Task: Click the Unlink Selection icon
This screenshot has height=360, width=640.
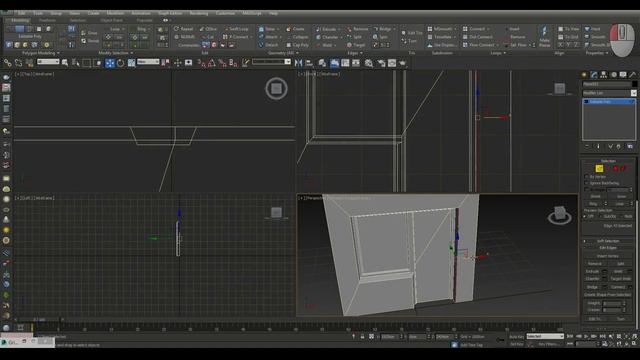Action: pos(18,63)
